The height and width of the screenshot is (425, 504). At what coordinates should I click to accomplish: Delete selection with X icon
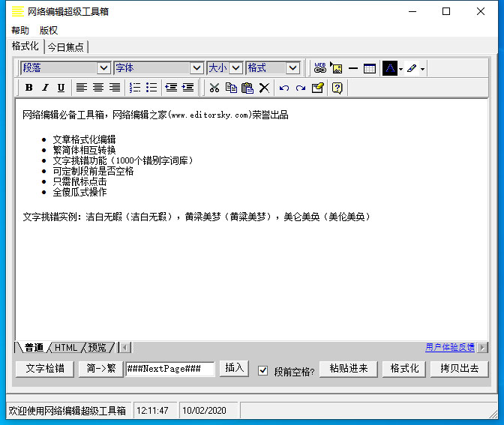pos(264,88)
